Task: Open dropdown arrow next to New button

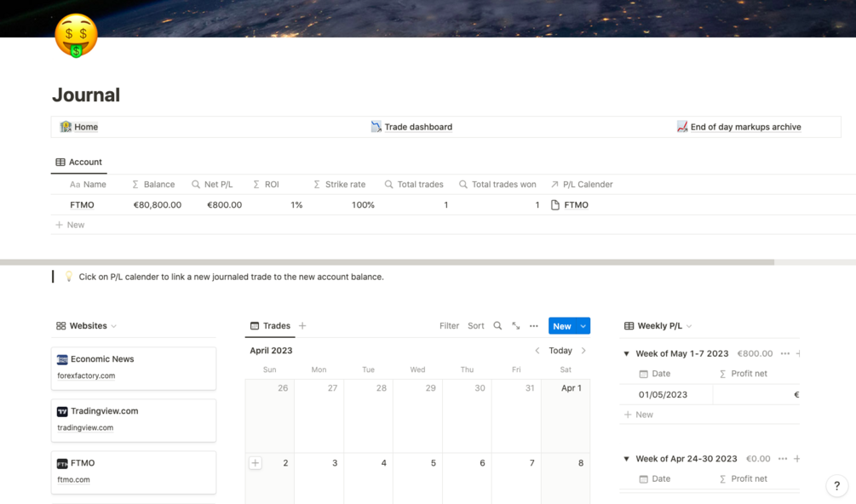Action: (x=583, y=326)
